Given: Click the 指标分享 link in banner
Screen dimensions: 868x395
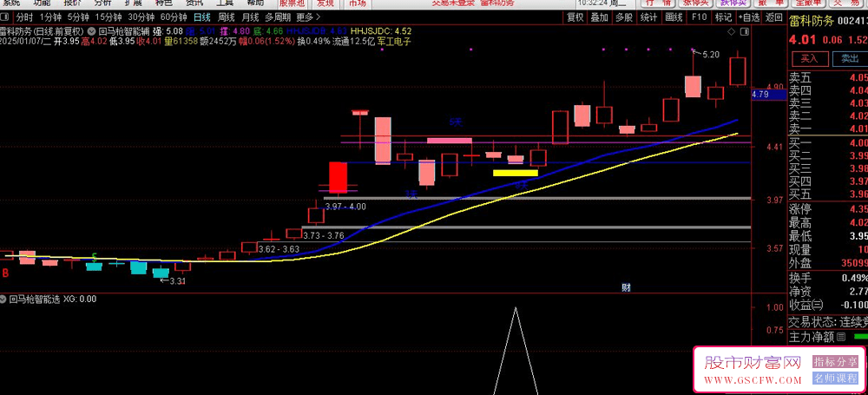Looking at the screenshot, I should click(x=835, y=362).
